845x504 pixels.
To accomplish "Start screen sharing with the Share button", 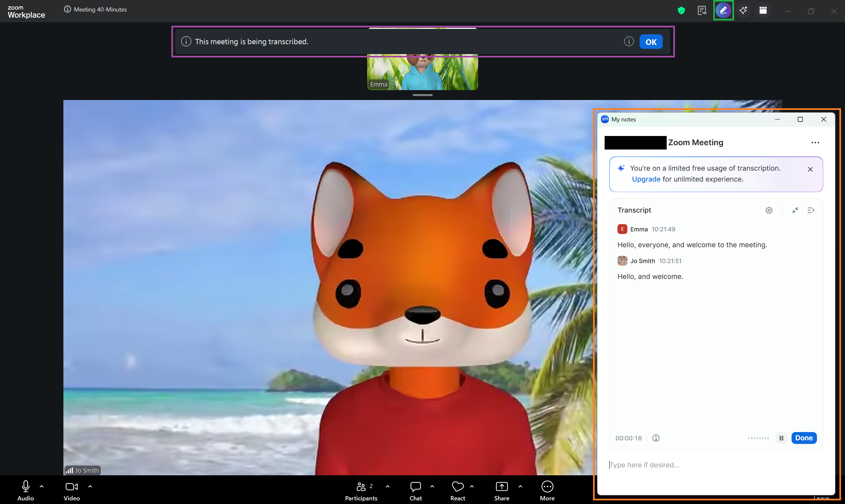I will tap(502, 491).
